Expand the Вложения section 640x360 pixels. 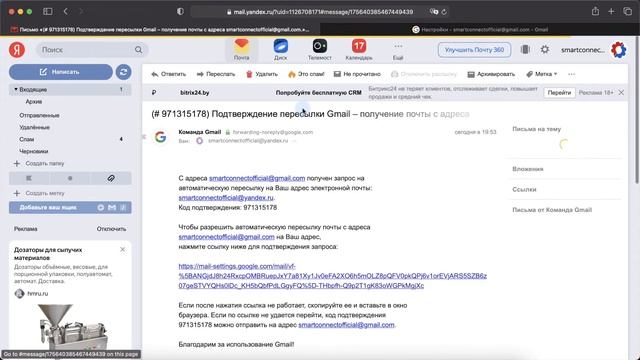coord(528,169)
